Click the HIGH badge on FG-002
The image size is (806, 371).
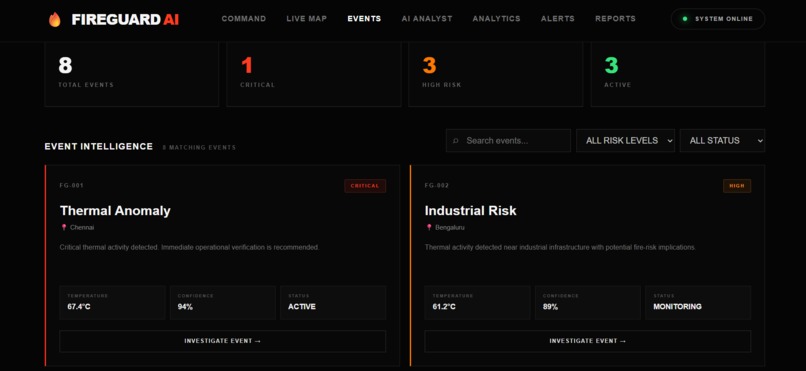pyautogui.click(x=737, y=186)
